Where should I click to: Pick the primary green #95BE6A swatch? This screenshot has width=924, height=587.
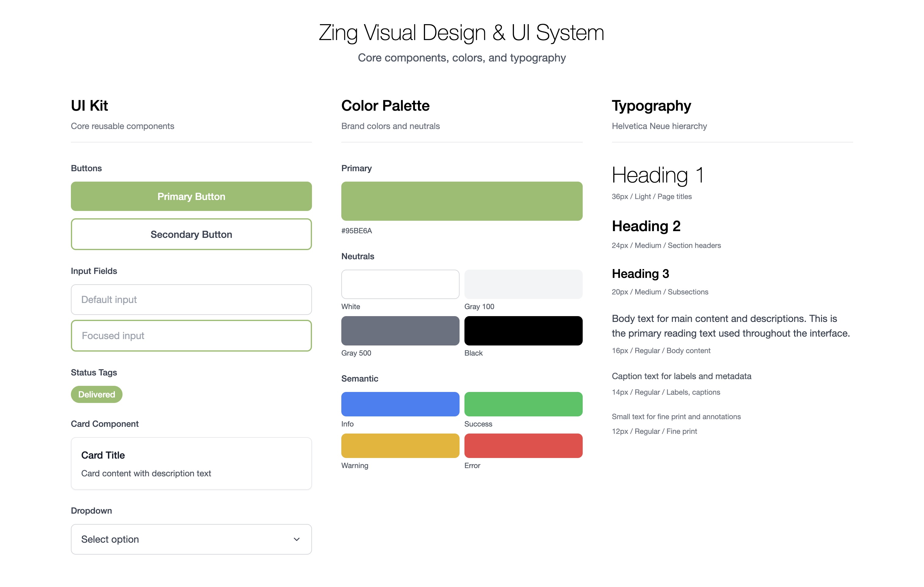(462, 201)
